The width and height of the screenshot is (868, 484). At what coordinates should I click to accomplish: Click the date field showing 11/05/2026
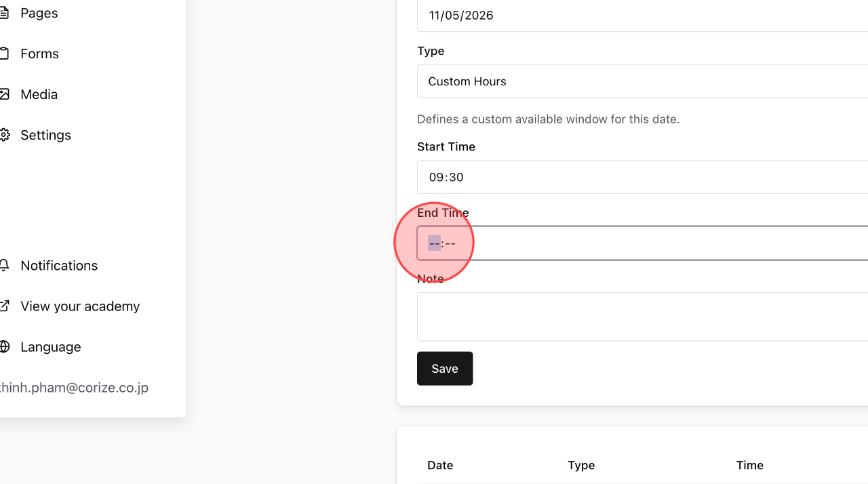tap(642, 16)
